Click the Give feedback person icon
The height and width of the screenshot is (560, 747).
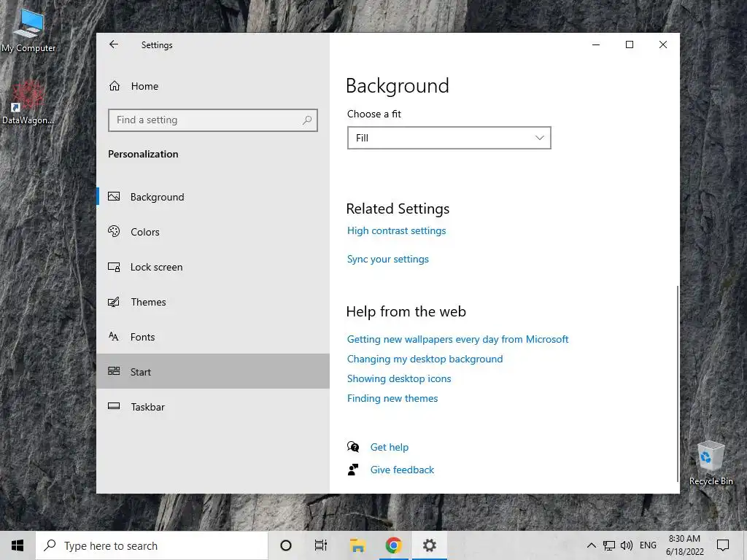pyautogui.click(x=353, y=470)
